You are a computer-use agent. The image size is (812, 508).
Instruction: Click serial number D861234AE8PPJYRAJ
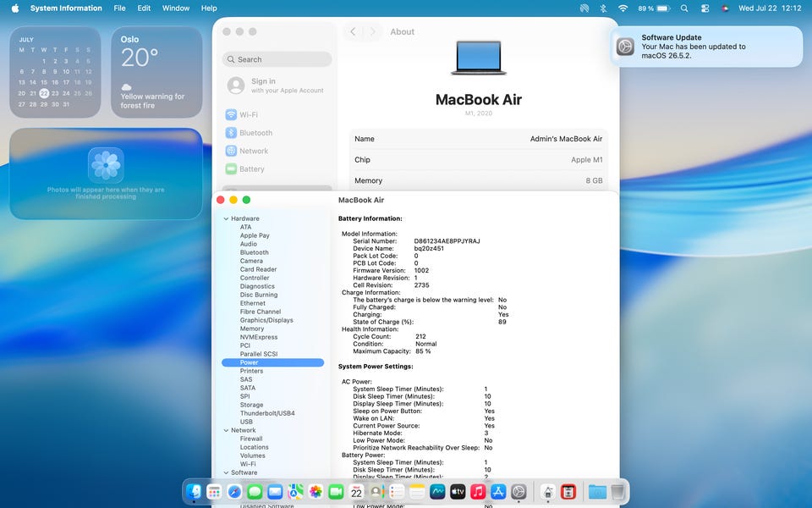point(447,241)
